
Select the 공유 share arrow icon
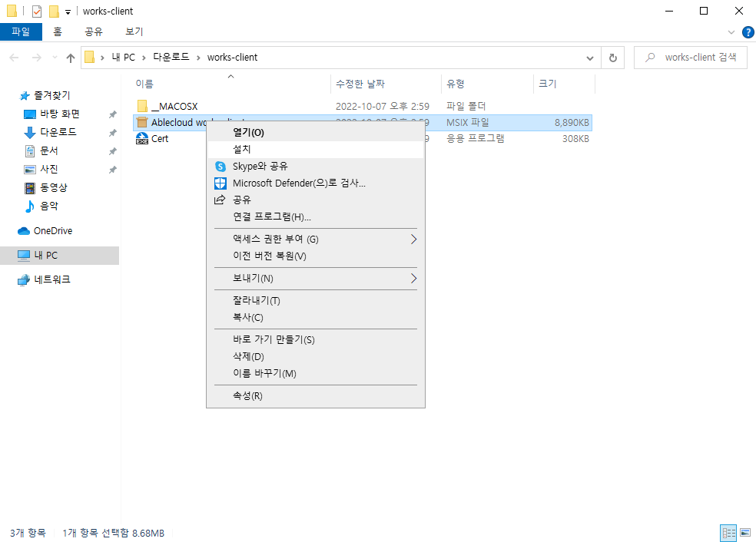(218, 201)
